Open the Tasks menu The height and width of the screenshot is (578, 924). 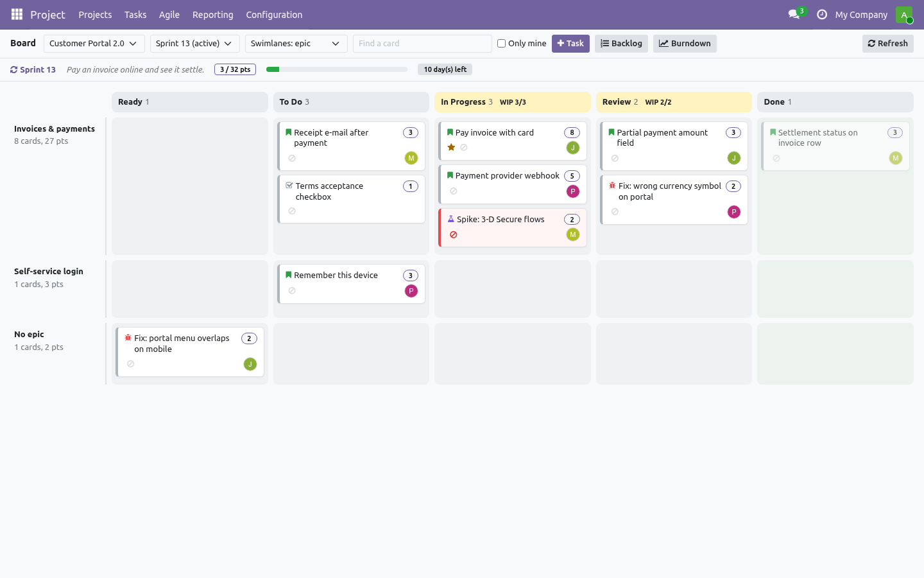click(135, 14)
